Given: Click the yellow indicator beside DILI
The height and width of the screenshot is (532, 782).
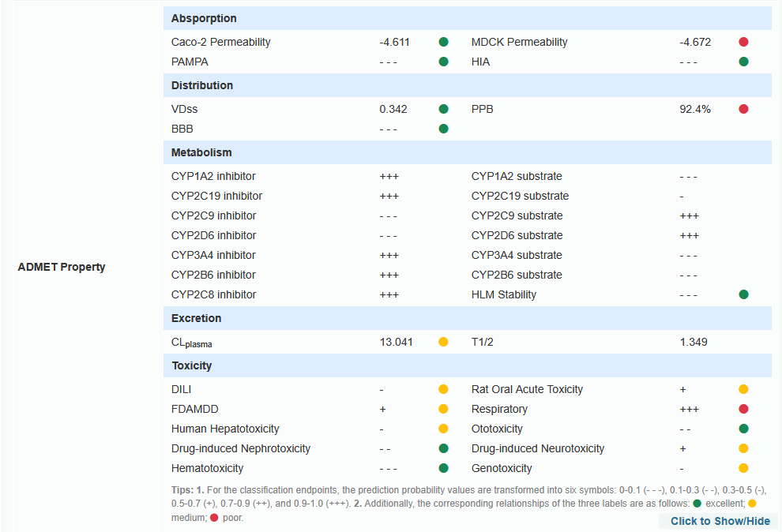Looking at the screenshot, I should 443,389.
